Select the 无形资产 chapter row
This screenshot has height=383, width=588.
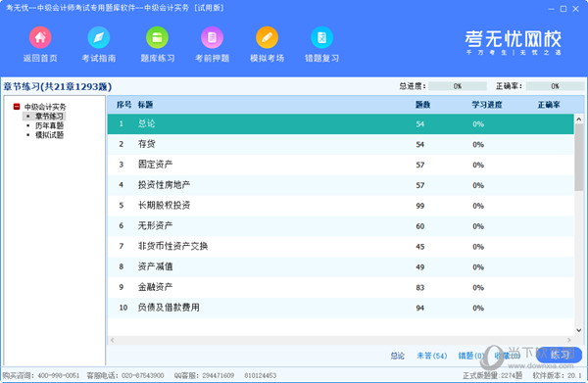pyautogui.click(x=340, y=226)
